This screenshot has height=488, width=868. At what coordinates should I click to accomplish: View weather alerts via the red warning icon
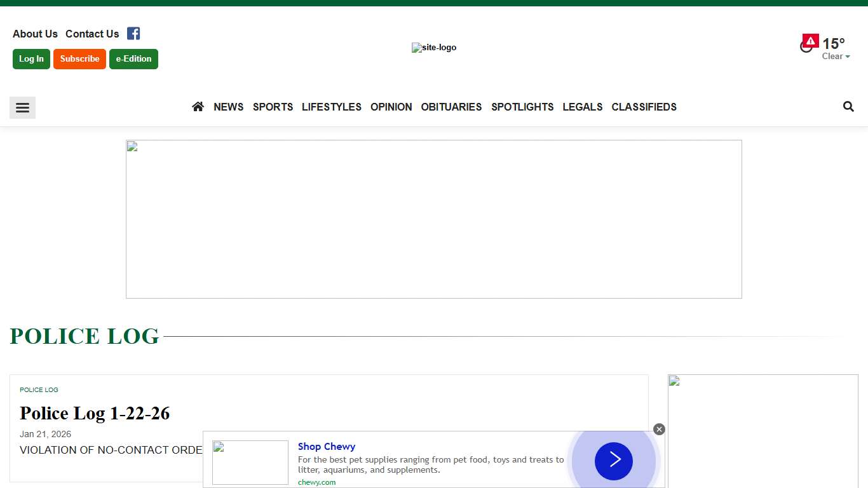point(810,40)
